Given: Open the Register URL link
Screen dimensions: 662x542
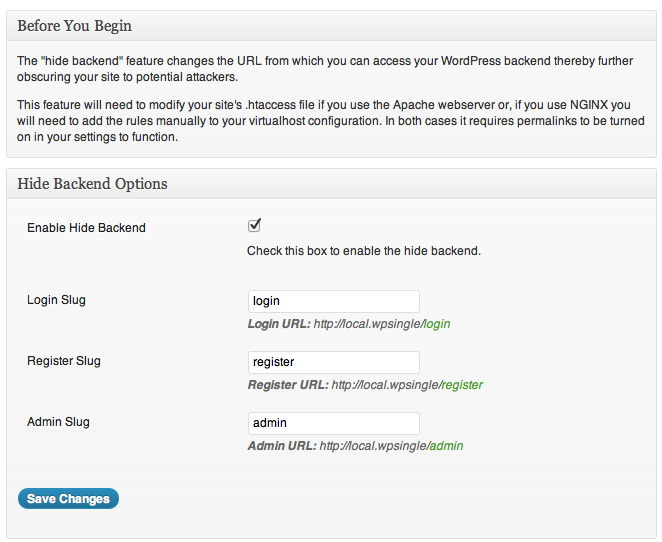Looking at the screenshot, I should point(407,385).
